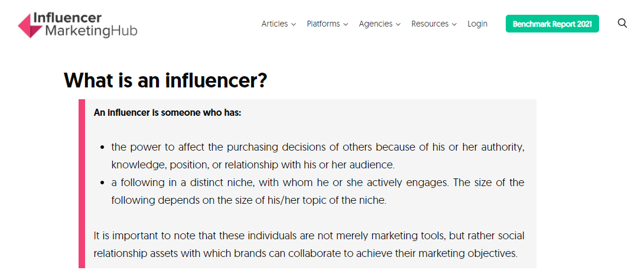Select the Platforms menu label
This screenshot has height=280, width=644.
pyautogui.click(x=323, y=24)
